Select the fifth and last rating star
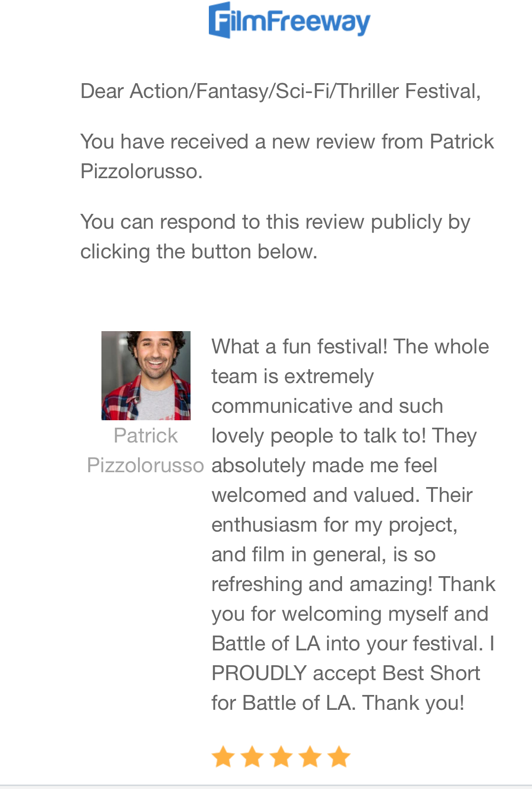Image resolution: width=532 pixels, height=789 pixels. point(339,757)
